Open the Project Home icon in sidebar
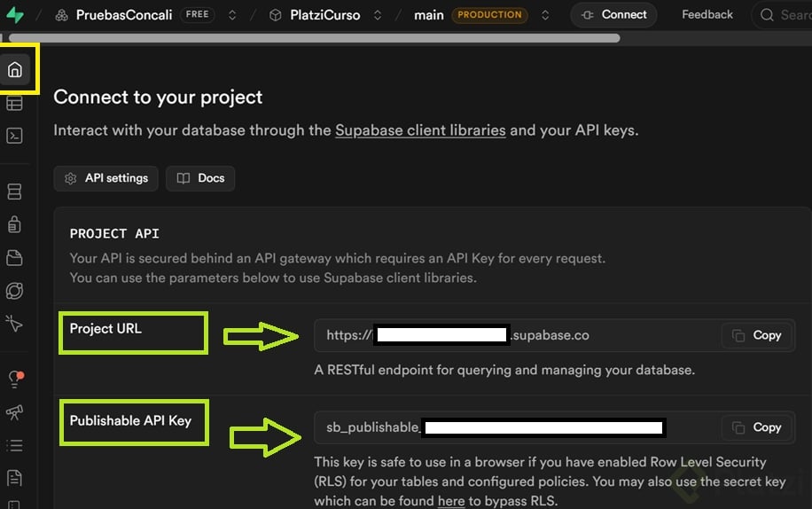 point(14,70)
